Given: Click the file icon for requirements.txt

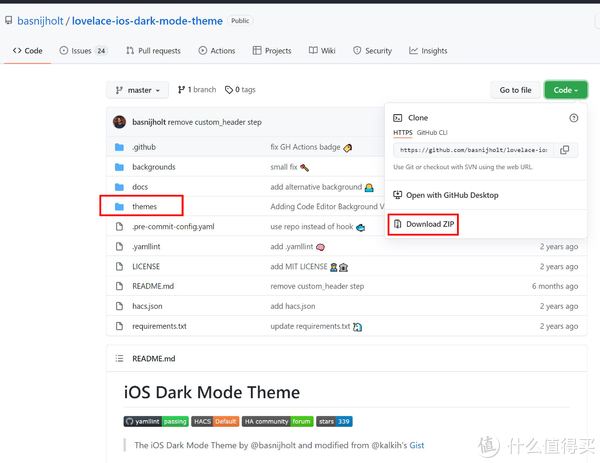Looking at the screenshot, I should [119, 326].
